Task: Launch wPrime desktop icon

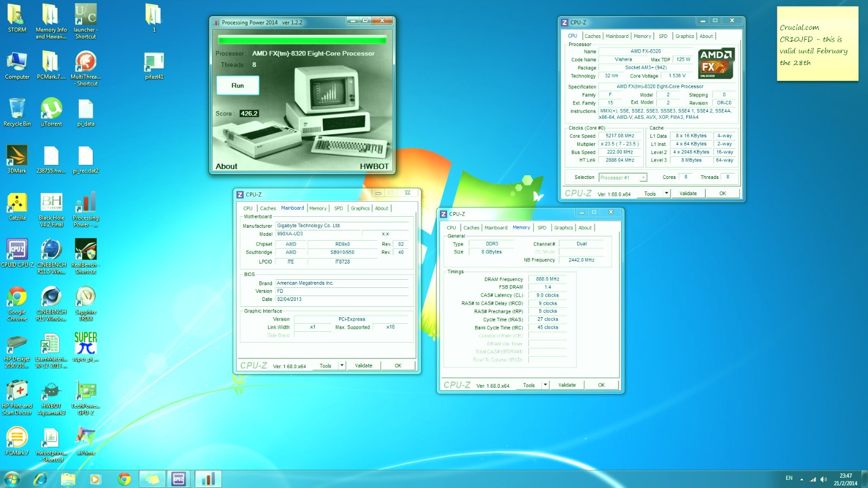Action: [x=86, y=441]
